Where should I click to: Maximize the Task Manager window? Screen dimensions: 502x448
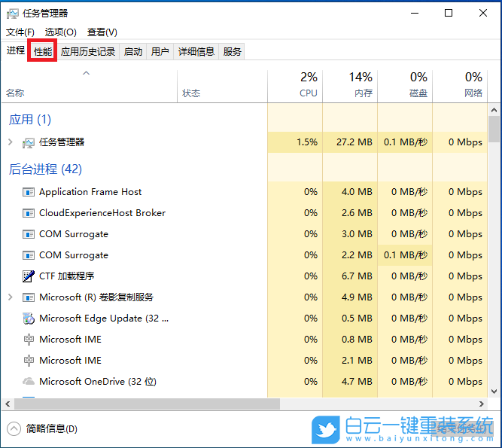(449, 13)
